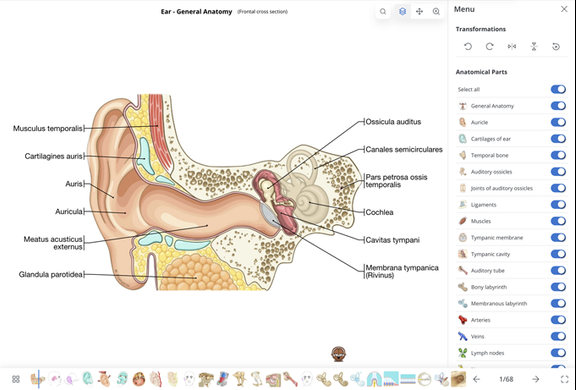
Task: Click the Auris label
Action: [x=74, y=184]
